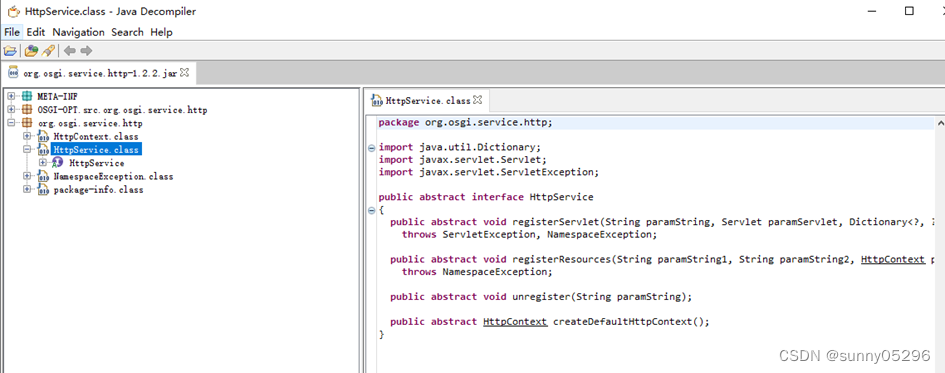This screenshot has height=373, width=945.
Task: Click 'throws ServletException, NamespaceException;' line
Action: click(x=529, y=234)
